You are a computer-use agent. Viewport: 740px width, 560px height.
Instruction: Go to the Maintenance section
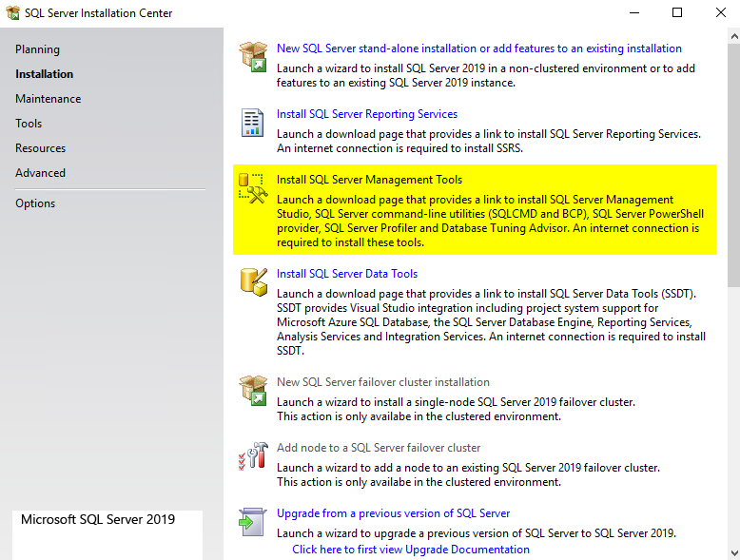[x=48, y=99]
